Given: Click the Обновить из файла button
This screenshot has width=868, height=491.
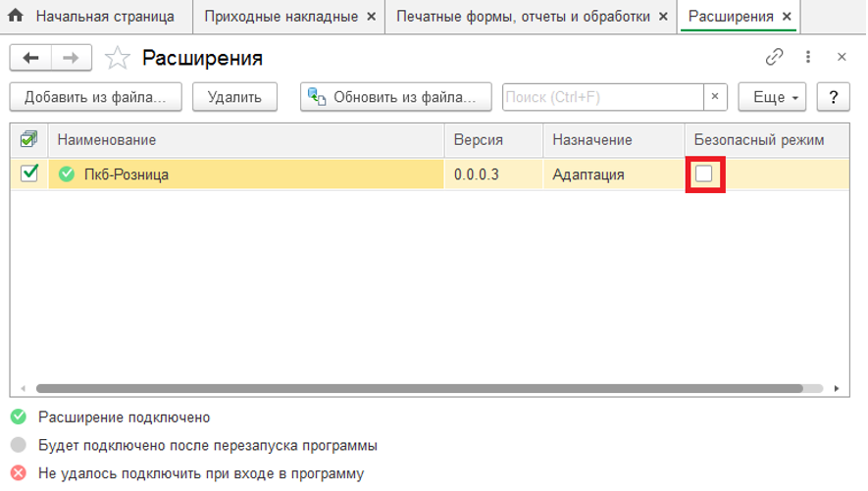Looking at the screenshot, I should click(x=395, y=97).
